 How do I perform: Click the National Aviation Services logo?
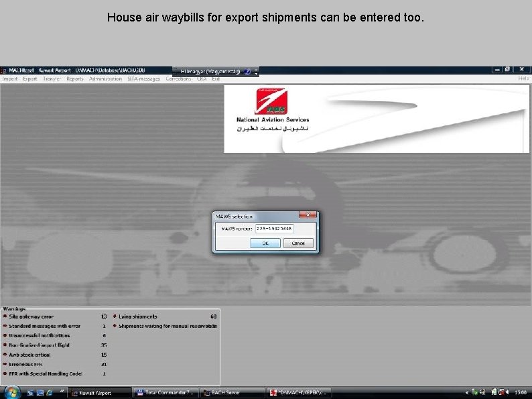[272, 110]
